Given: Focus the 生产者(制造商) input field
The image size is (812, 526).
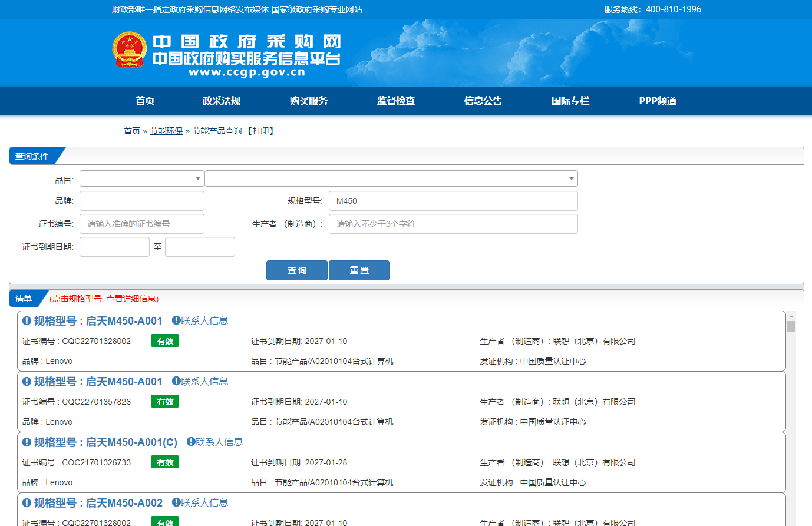Looking at the screenshot, I should point(453,224).
